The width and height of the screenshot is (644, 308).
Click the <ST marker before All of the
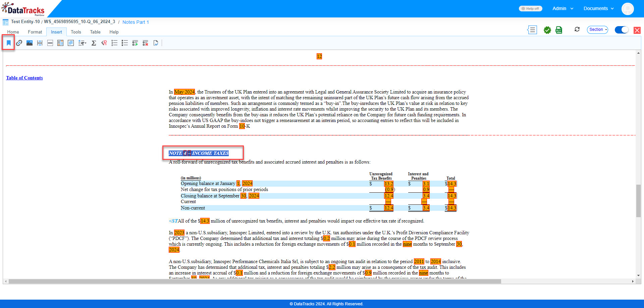[173, 221]
